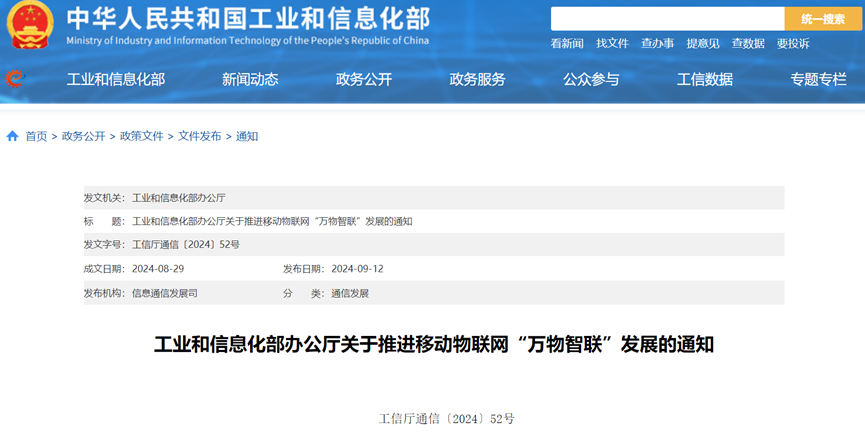Click 政策文件 in the breadcrumb trail
Image resolution: width=865 pixels, height=436 pixels.
(141, 136)
